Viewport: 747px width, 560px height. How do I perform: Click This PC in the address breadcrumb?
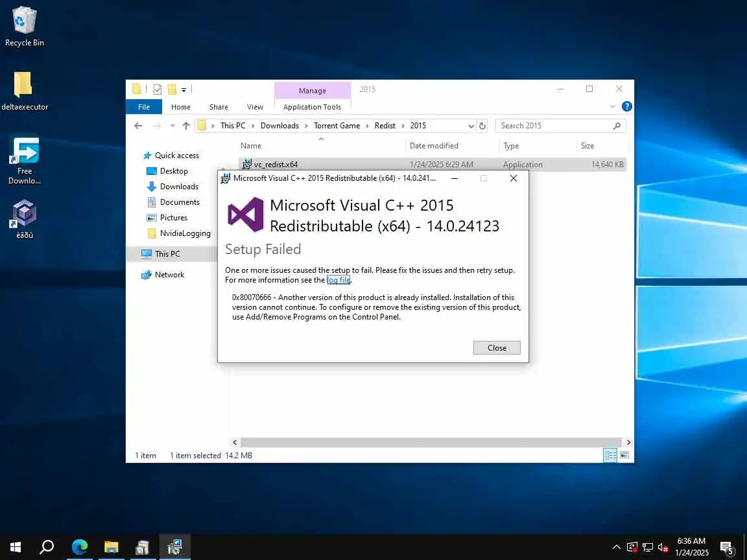pyautogui.click(x=233, y=126)
